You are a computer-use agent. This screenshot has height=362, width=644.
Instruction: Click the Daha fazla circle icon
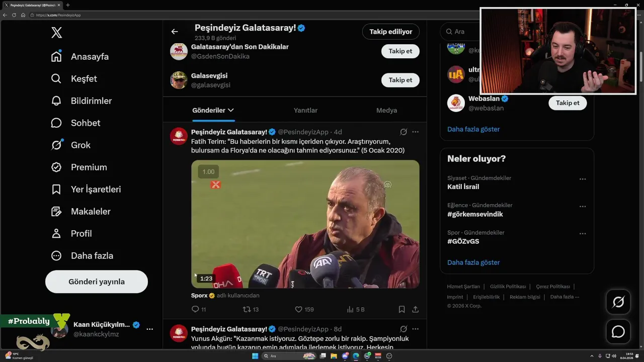point(56,255)
